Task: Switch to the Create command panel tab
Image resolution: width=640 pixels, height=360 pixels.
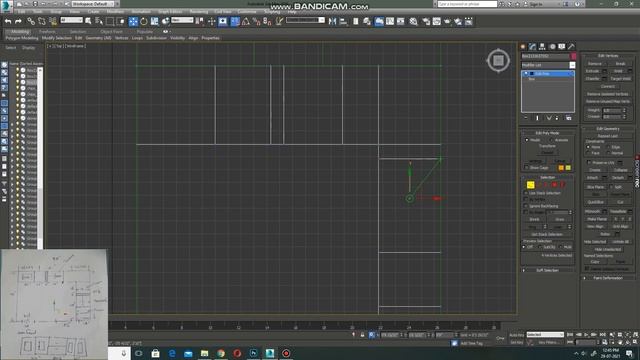Action: pos(523,47)
